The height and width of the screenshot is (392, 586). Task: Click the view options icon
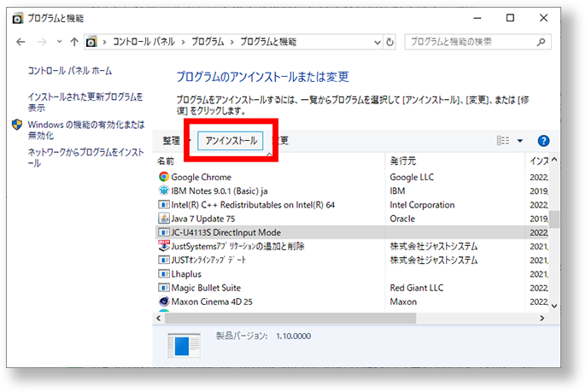(502, 141)
